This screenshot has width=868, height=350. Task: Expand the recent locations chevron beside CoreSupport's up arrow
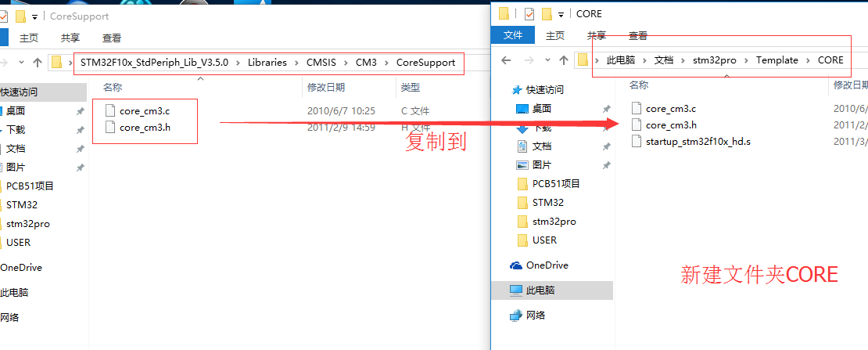click(x=21, y=63)
